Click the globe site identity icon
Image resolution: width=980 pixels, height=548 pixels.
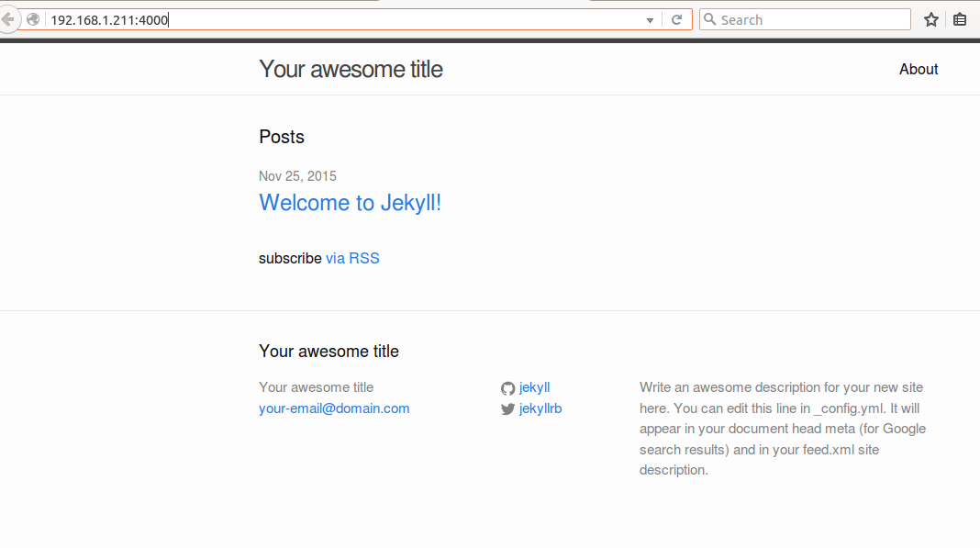pyautogui.click(x=33, y=19)
